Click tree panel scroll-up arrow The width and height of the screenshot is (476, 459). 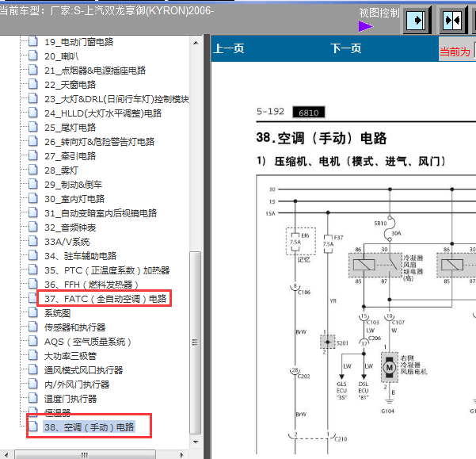(x=196, y=43)
